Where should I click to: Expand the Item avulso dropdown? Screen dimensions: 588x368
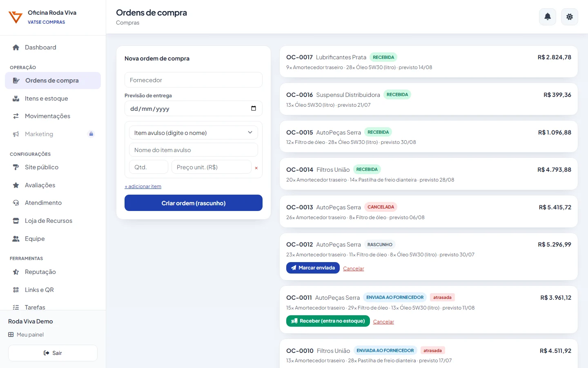click(x=194, y=132)
